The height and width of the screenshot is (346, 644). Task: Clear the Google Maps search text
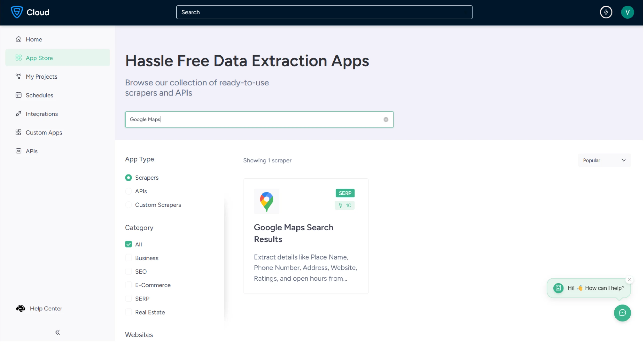[x=386, y=119]
